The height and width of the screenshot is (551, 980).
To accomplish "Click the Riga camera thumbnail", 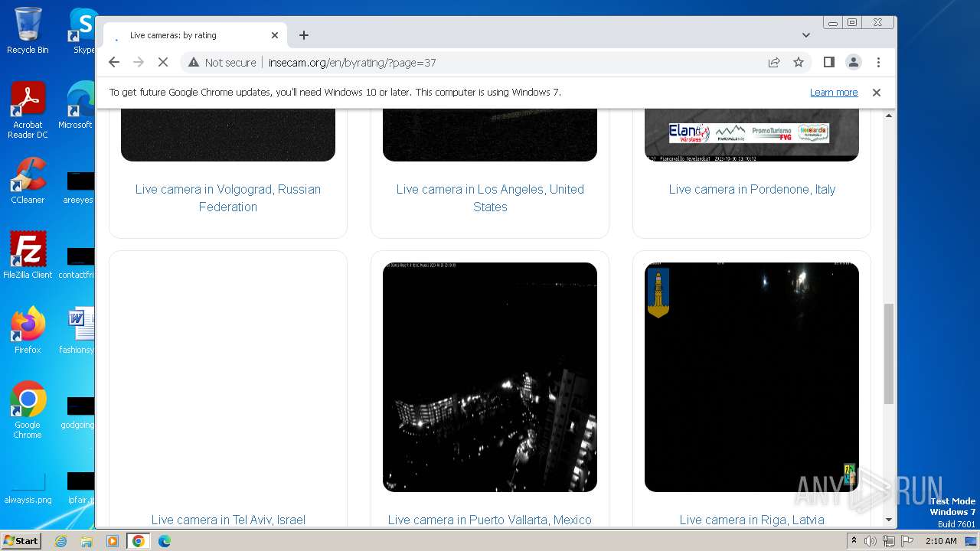I will (x=752, y=377).
